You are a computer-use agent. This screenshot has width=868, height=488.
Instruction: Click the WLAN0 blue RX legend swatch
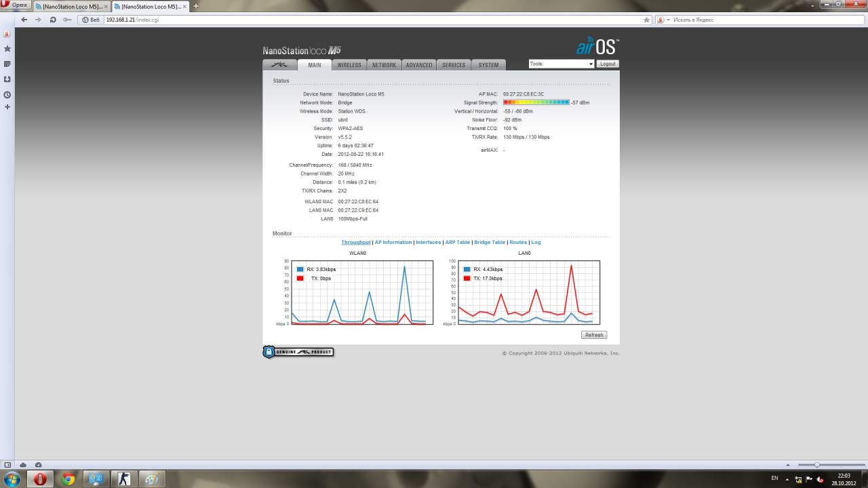300,269
